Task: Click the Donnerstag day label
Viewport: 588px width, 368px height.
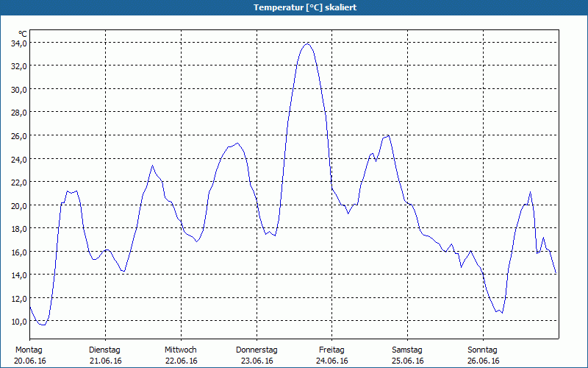Action: (x=257, y=350)
